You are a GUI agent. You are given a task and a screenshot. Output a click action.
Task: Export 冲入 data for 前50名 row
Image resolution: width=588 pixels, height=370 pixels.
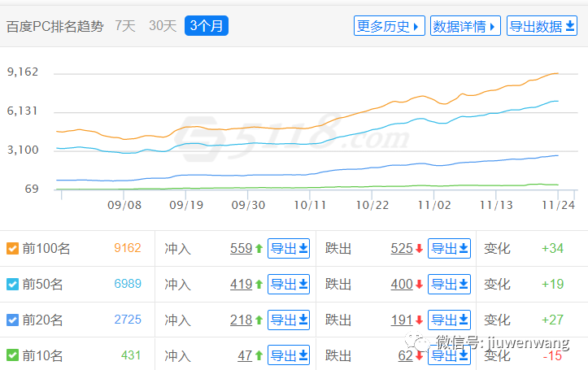click(289, 284)
